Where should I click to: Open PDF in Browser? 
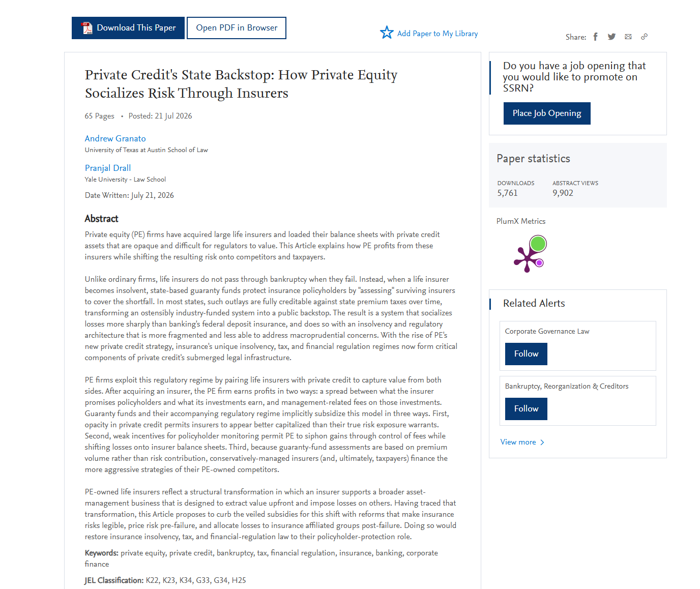[x=237, y=28]
